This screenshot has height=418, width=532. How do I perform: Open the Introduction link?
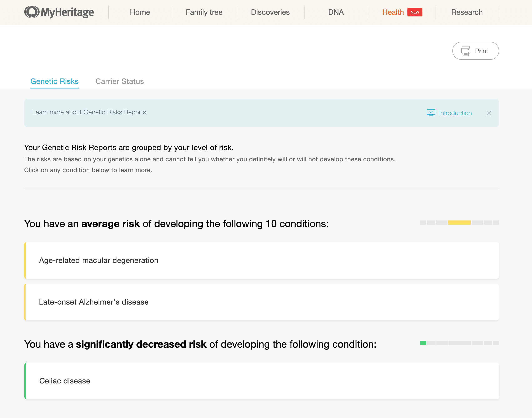455,113
